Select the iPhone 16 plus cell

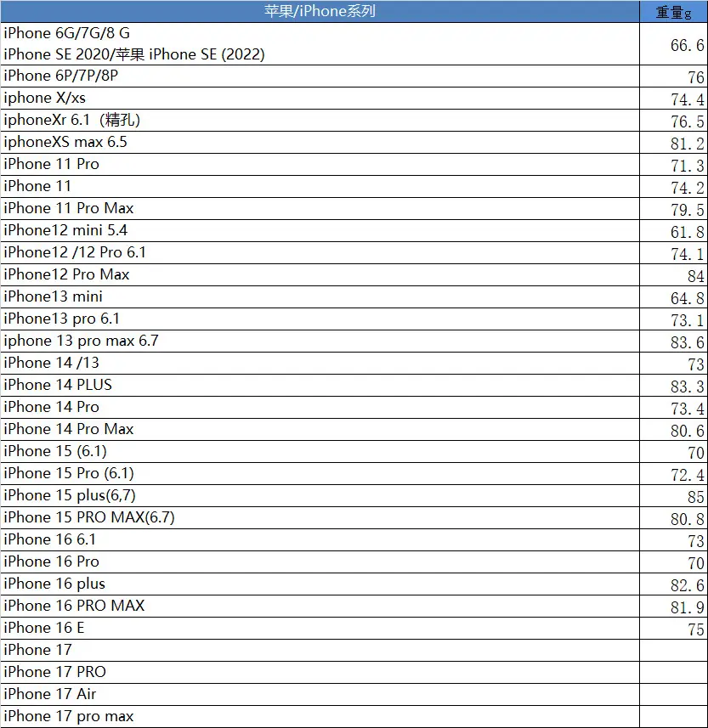(x=320, y=584)
